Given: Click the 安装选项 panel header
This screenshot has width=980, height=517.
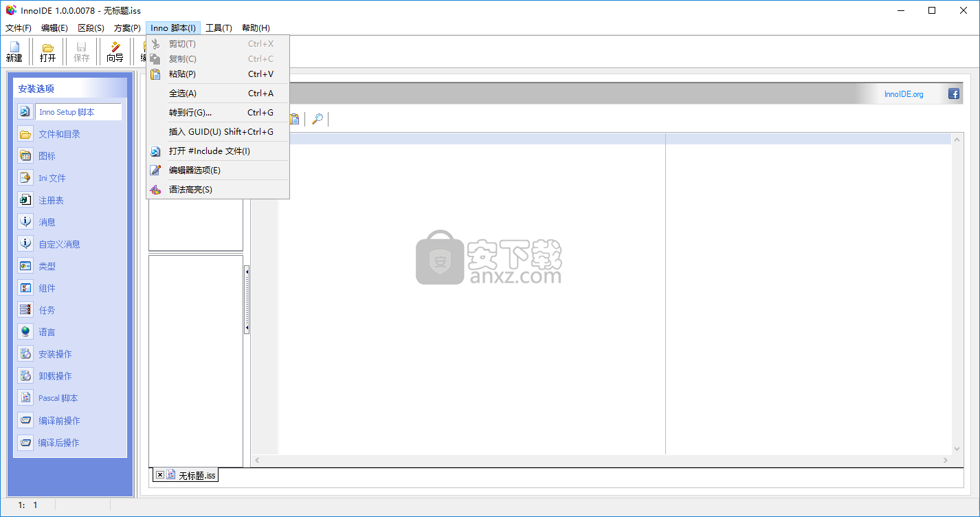Looking at the screenshot, I should pyautogui.click(x=70, y=89).
